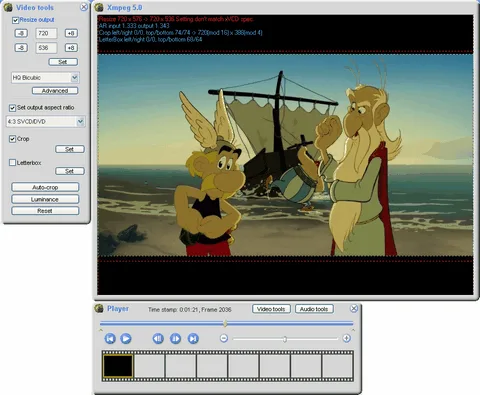Click the width field showing 720
This screenshot has width=480, height=395.
[x=46, y=33]
